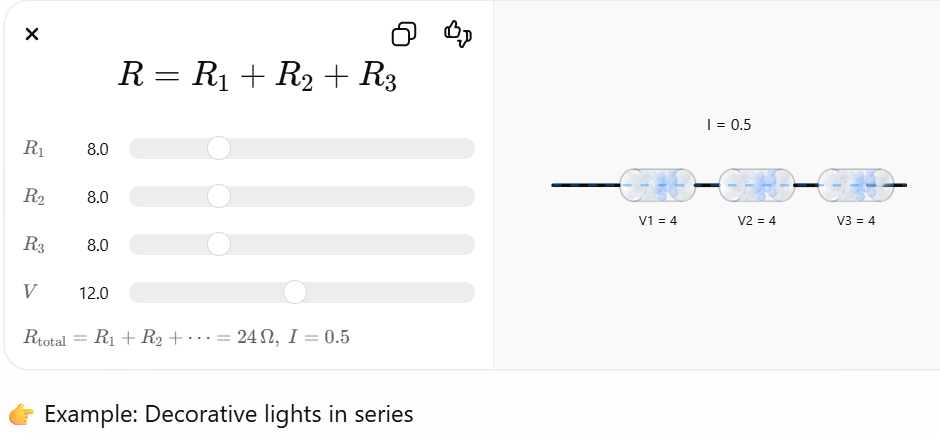940x438 pixels.
Task: Select the R1 value field showing 8.0
Action: pos(97,150)
